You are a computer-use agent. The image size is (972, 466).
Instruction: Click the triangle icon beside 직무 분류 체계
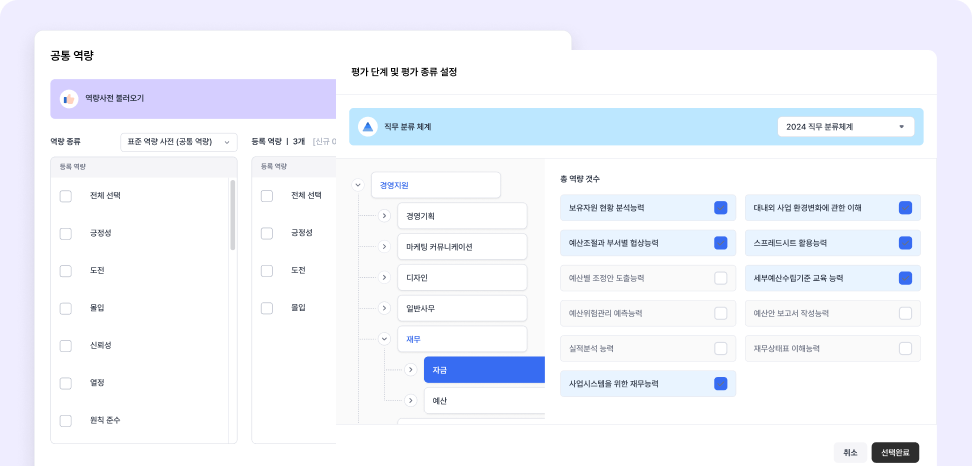[368, 126]
